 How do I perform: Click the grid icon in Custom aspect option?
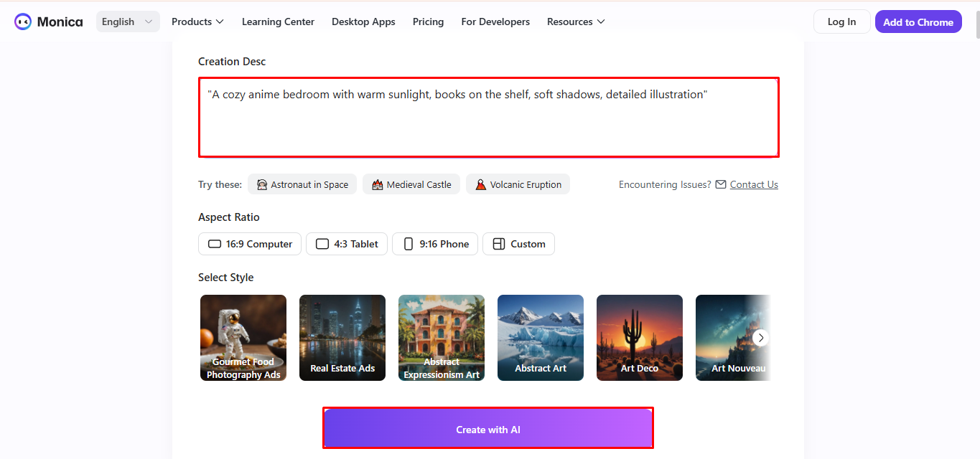pyautogui.click(x=499, y=244)
